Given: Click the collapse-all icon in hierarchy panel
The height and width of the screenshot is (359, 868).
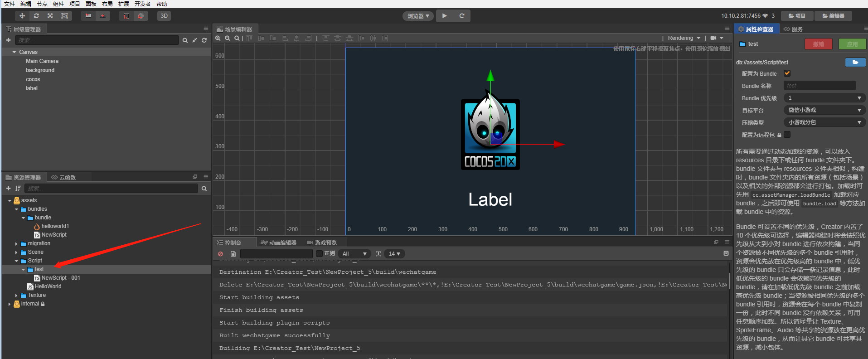Looking at the screenshot, I should [195, 40].
